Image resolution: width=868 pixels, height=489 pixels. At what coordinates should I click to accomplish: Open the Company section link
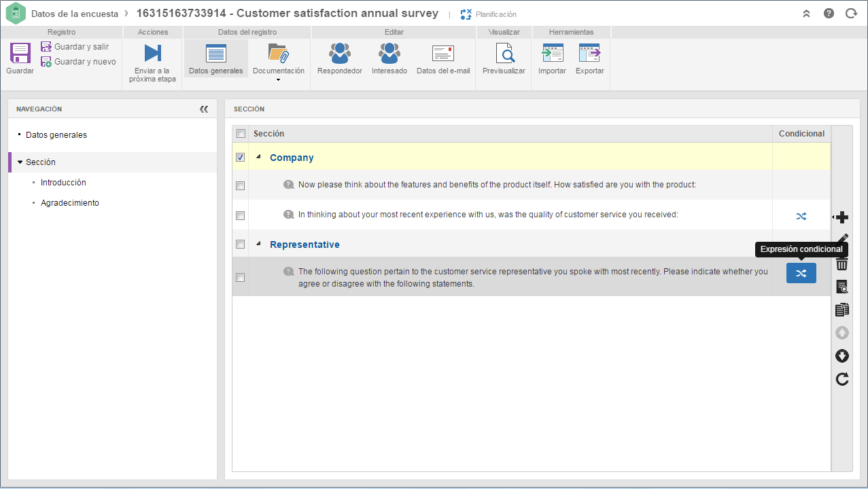(292, 158)
